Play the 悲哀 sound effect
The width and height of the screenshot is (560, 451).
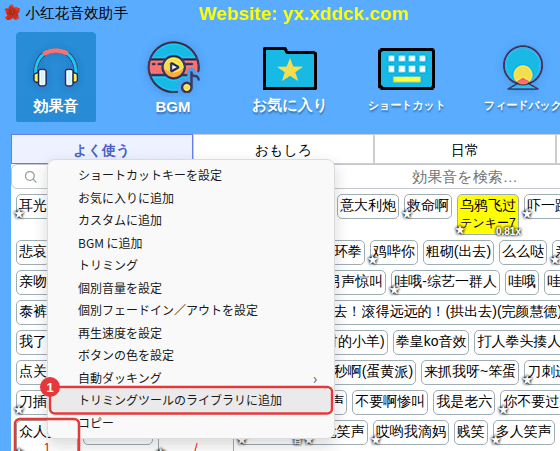(32, 252)
